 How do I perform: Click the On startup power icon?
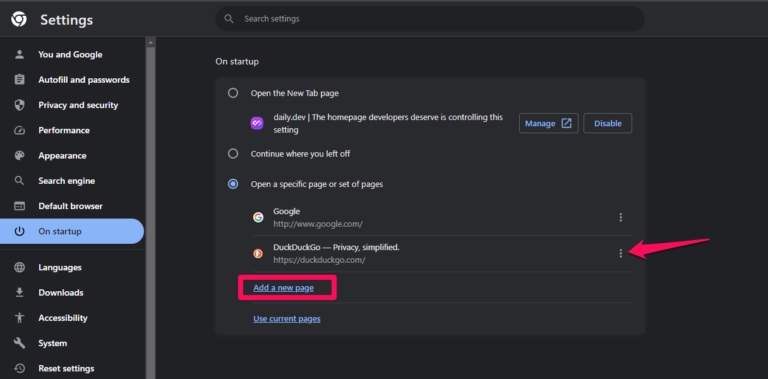tap(20, 231)
